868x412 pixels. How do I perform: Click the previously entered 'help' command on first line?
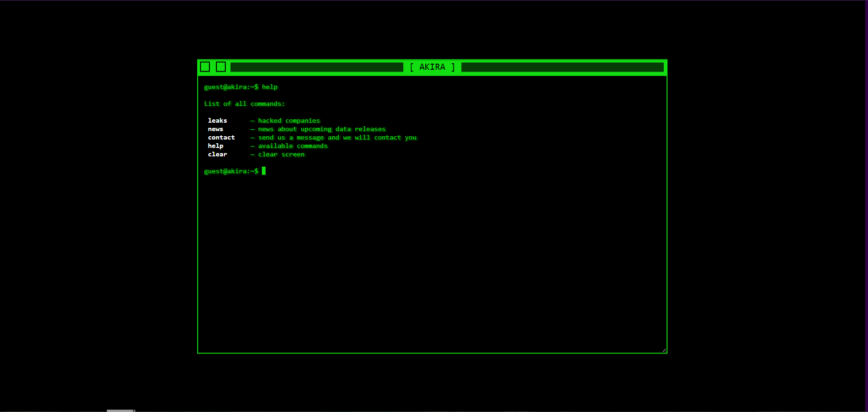pyautogui.click(x=269, y=87)
